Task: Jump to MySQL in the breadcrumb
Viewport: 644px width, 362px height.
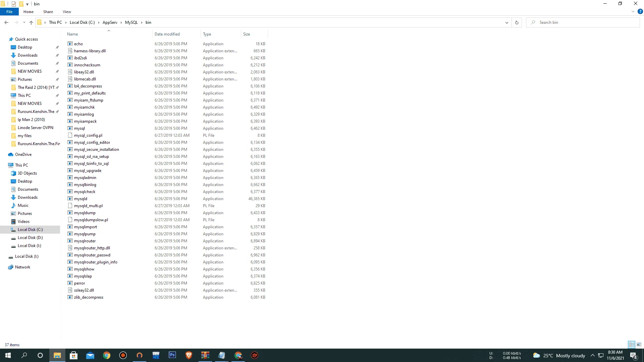Action: [x=131, y=22]
